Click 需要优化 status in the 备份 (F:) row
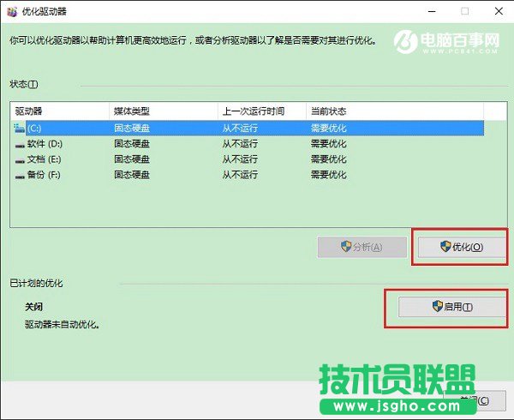 328,175
